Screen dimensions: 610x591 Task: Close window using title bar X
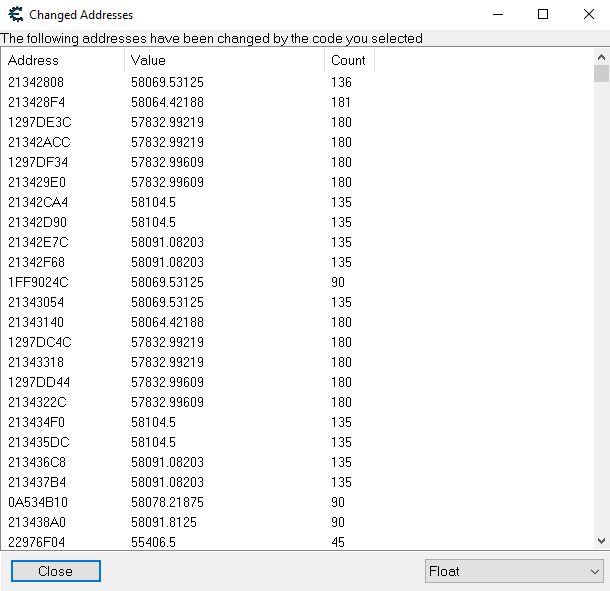click(x=589, y=15)
